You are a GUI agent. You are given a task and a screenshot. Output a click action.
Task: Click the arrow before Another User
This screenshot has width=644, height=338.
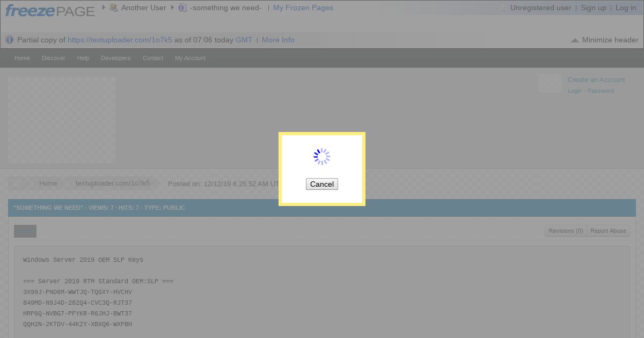(x=104, y=8)
